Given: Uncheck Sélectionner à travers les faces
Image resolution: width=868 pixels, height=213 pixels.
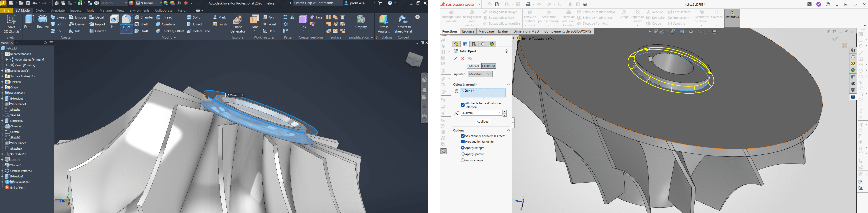Looking at the screenshot, I should (x=463, y=136).
